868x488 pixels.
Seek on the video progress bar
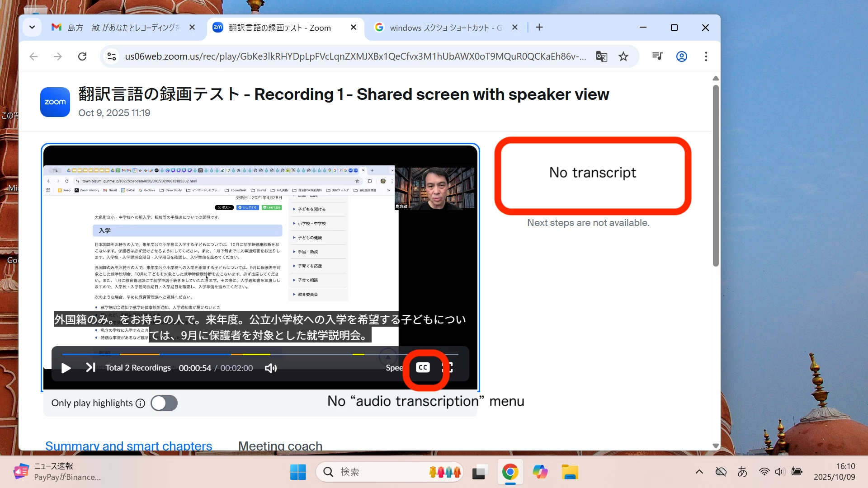tap(260, 355)
